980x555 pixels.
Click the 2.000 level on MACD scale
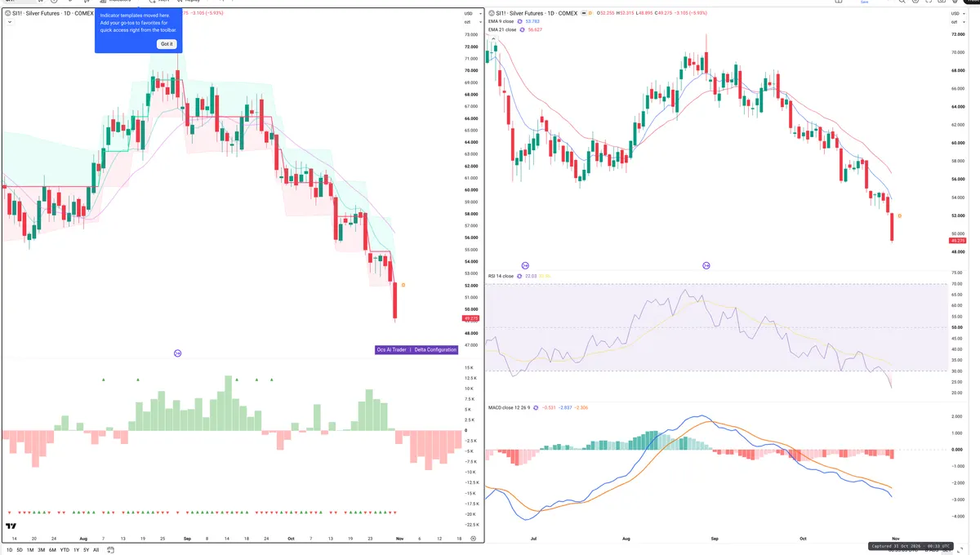(959, 416)
